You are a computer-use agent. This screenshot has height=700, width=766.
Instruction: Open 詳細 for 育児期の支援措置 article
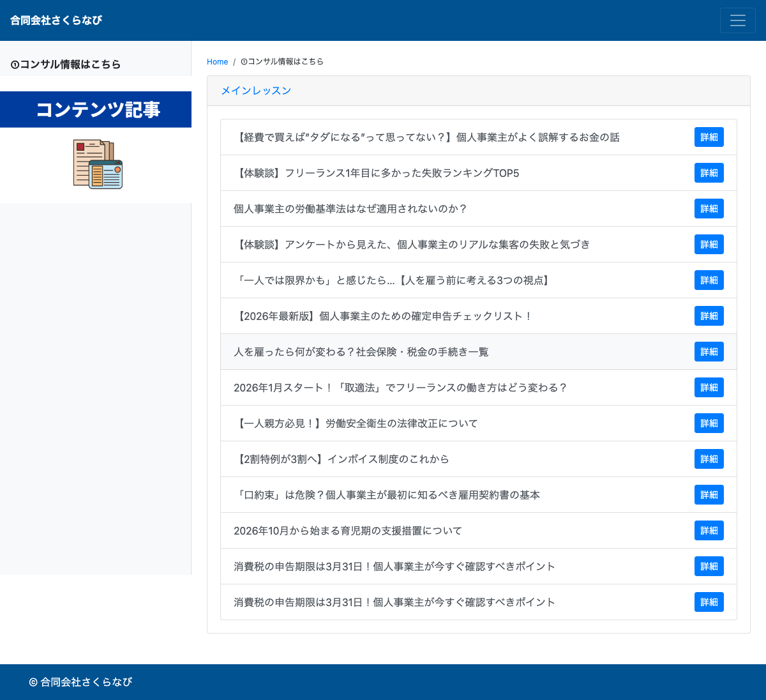pyautogui.click(x=709, y=530)
